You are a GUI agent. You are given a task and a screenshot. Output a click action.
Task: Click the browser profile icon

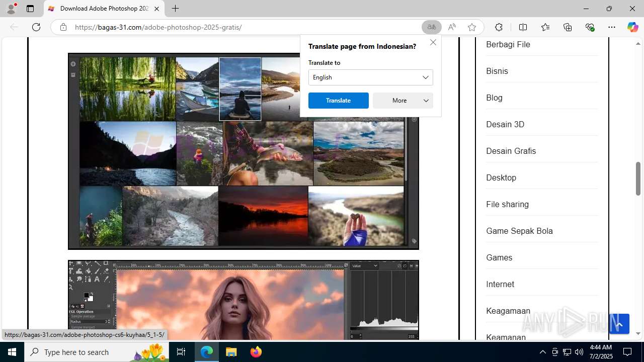point(11,9)
